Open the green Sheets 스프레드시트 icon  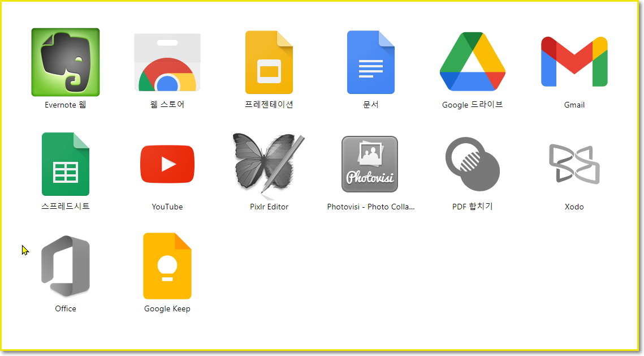[x=65, y=164]
